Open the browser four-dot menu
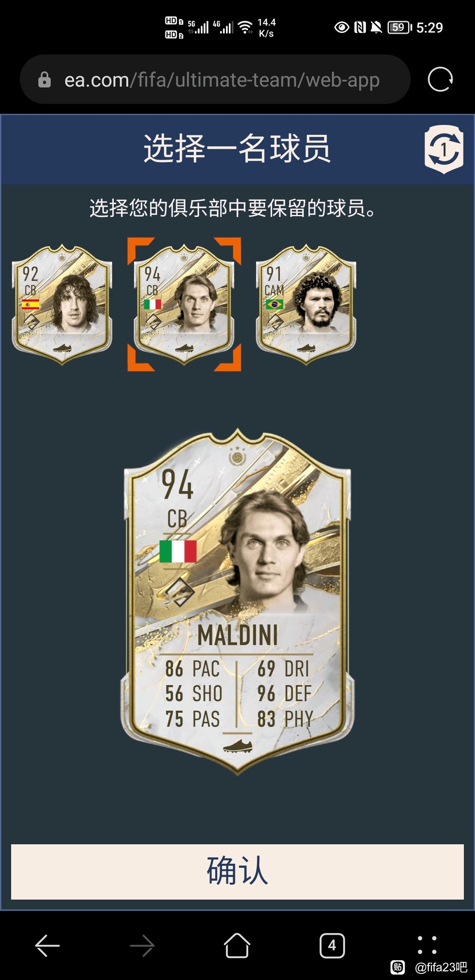Image resolution: width=475 pixels, height=980 pixels. coord(427,945)
